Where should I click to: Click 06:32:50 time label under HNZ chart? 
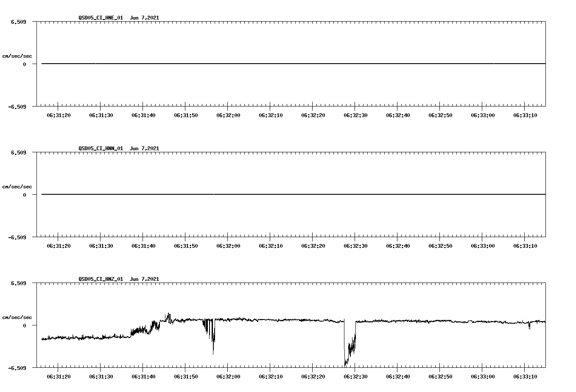pyautogui.click(x=440, y=377)
